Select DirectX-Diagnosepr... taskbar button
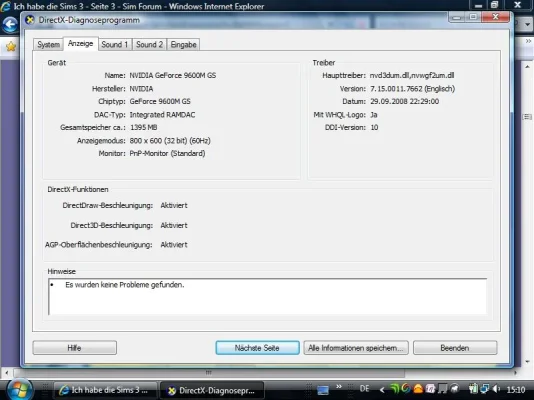Viewport: 534px width, 400px height. [x=212, y=390]
